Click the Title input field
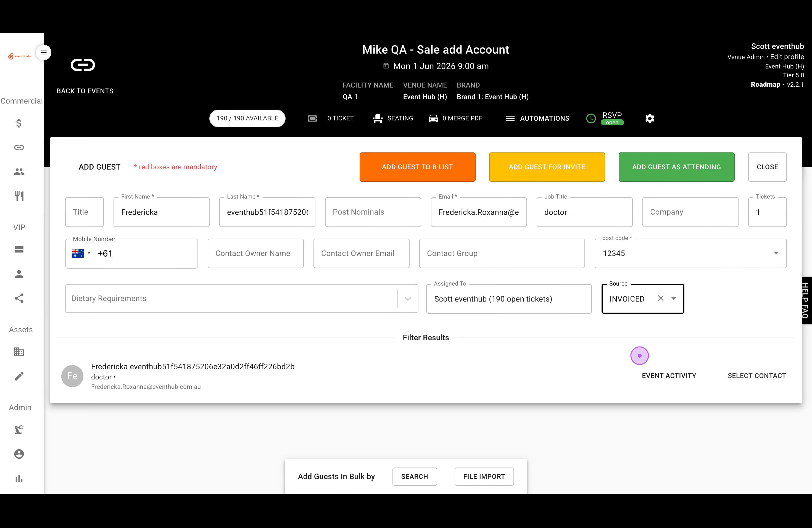Image resolution: width=812 pixels, height=528 pixels. (84, 212)
